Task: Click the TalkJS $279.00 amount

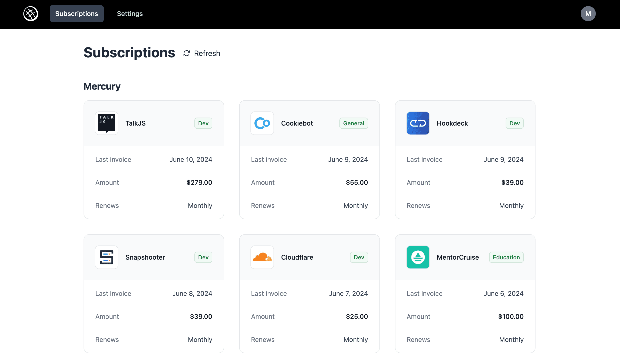Action: coord(199,182)
